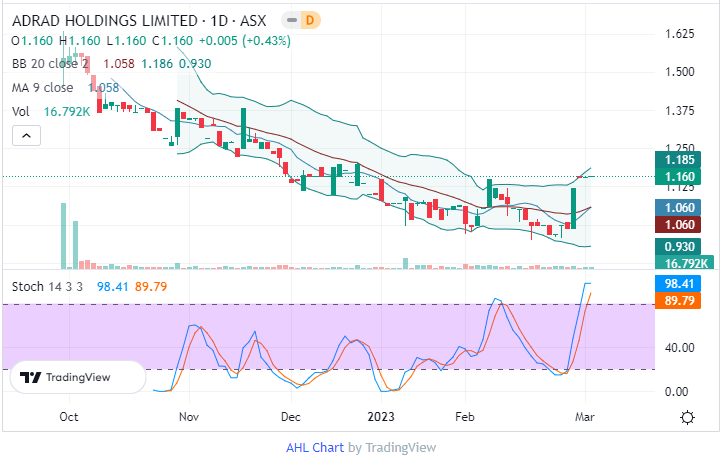Click the delayed data 'D' badge

click(310, 20)
